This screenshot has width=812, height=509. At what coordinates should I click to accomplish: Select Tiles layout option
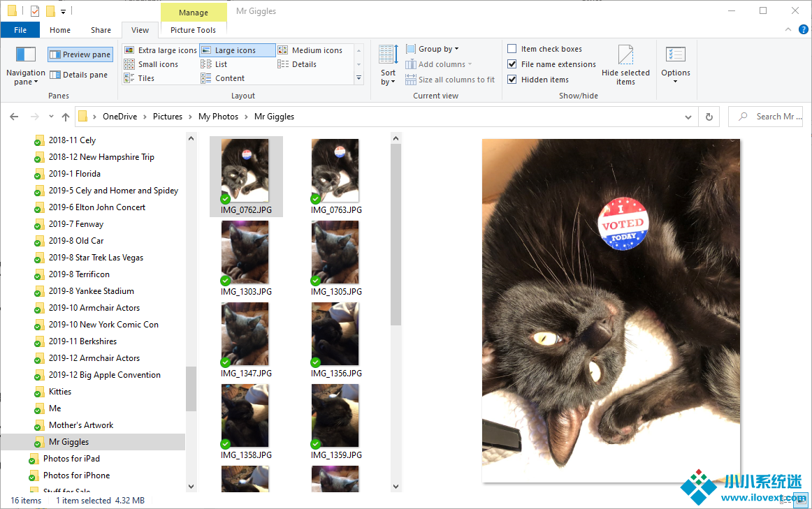(139, 78)
